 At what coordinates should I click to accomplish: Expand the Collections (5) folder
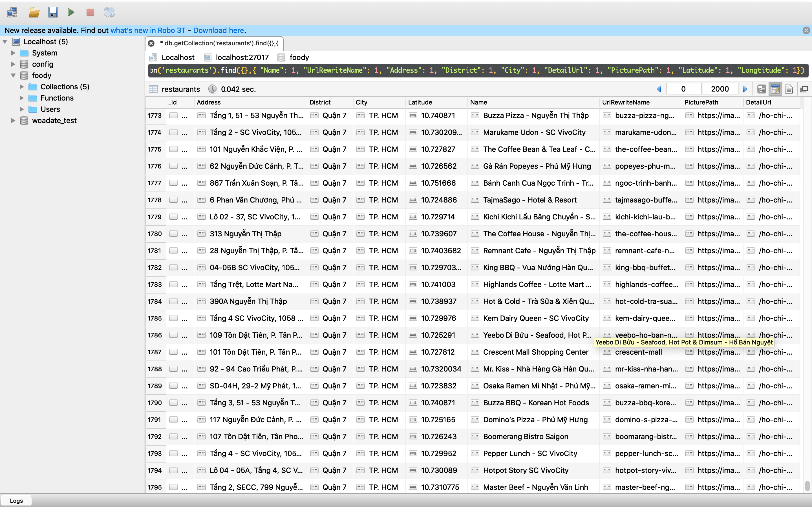22,86
